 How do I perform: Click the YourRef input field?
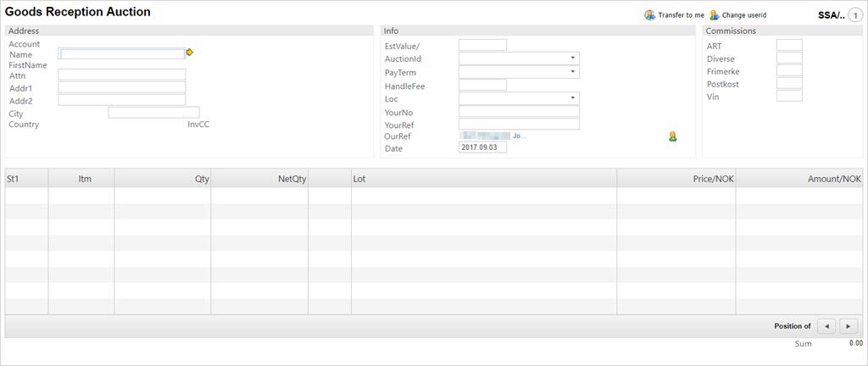(519, 124)
